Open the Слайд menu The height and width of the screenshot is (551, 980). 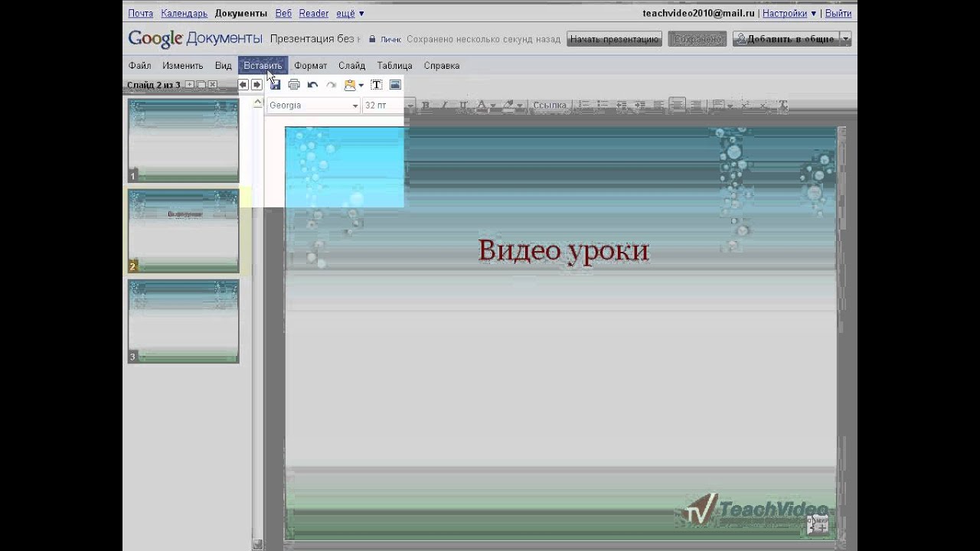[351, 66]
